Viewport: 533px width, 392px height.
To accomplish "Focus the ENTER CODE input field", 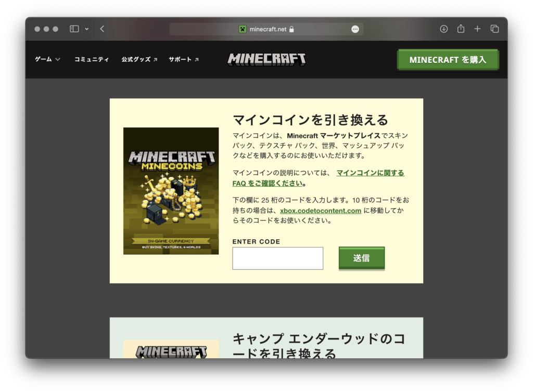I will click(277, 258).
